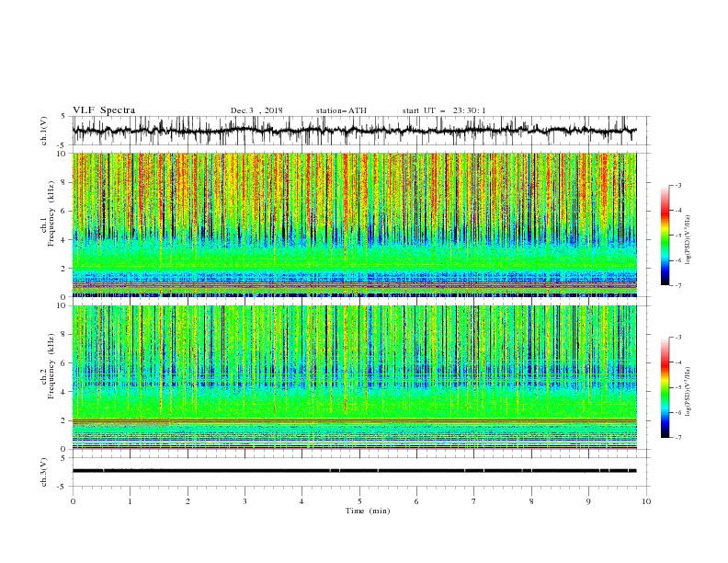Image resolution: width=728 pixels, height=563 pixels.
Task: Click the ch.1 'Frequency (kHz)' axis label
Action: [51, 213]
